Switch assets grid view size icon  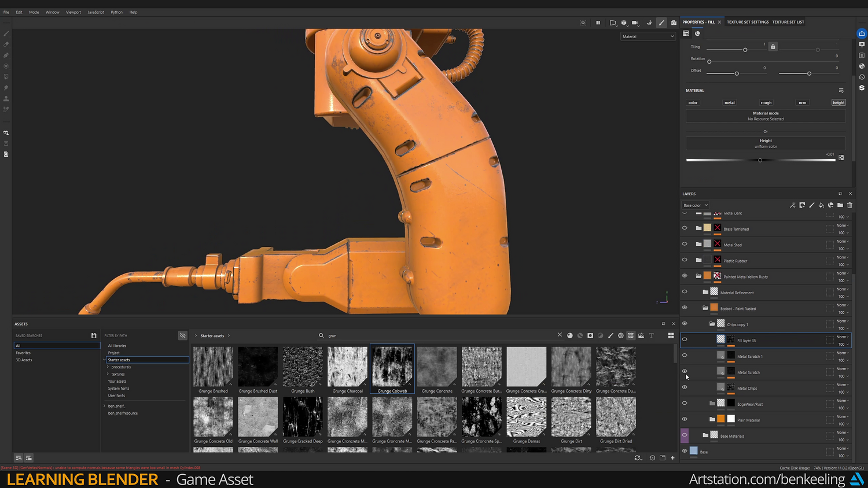pyautogui.click(x=671, y=335)
